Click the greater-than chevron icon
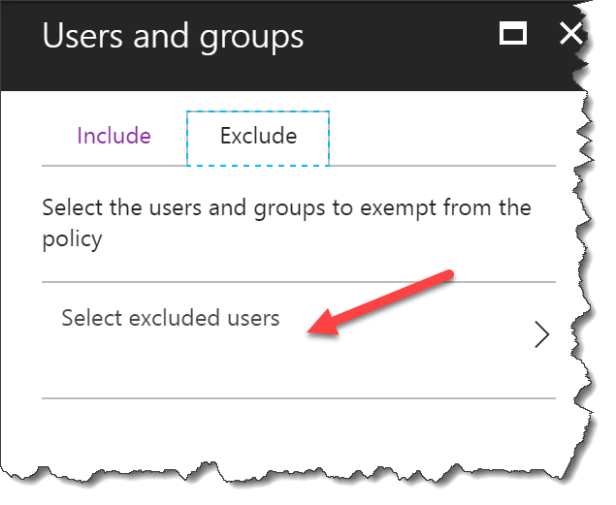 tap(542, 334)
